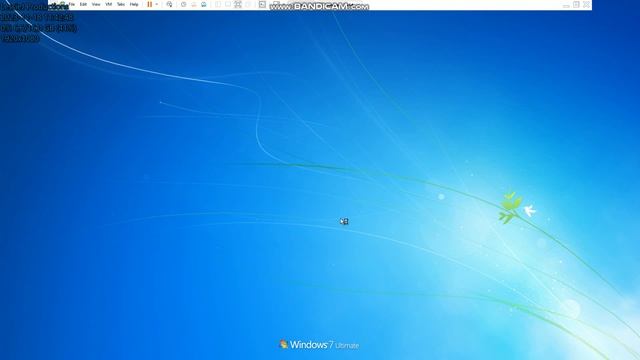
Task: Open the Help menu
Action: click(134, 4)
